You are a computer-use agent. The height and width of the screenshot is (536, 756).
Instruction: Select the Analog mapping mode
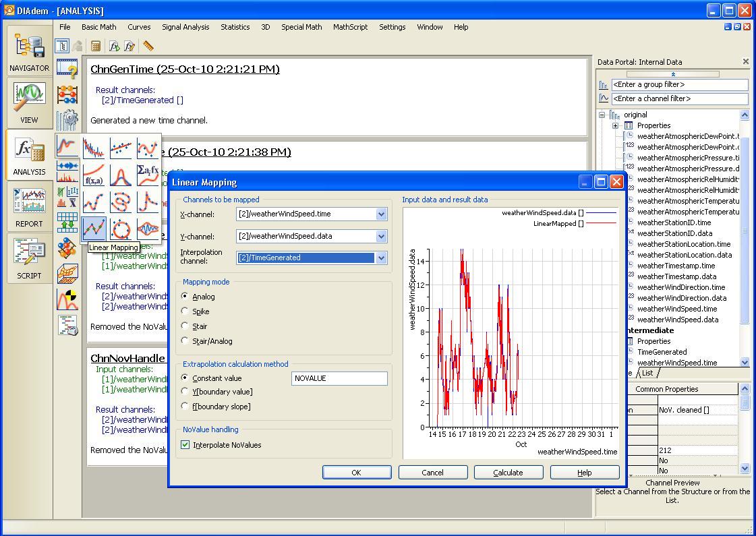click(185, 297)
